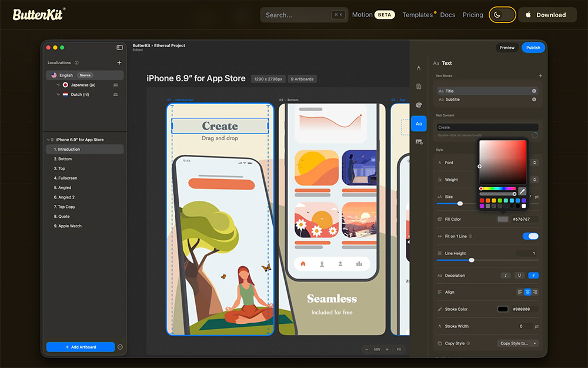Open the Font dropdown stepper
Screen dimensions: 588x368
tap(534, 163)
